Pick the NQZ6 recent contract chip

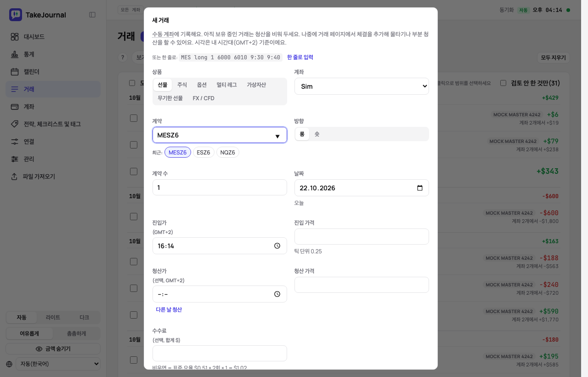[x=228, y=152]
